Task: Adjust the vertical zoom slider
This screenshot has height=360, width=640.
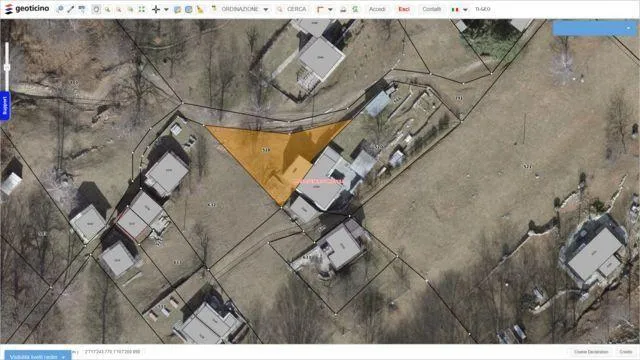Action: coord(7,67)
